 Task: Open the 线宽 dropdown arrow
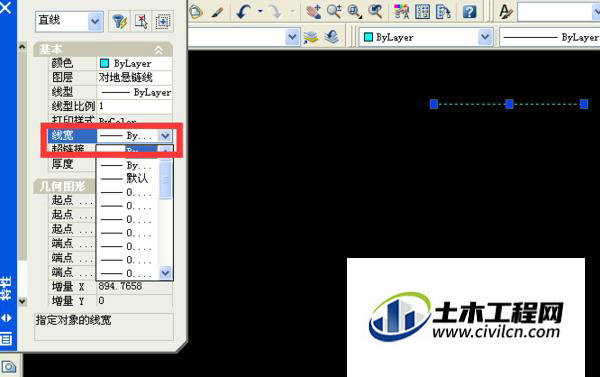[x=165, y=135]
